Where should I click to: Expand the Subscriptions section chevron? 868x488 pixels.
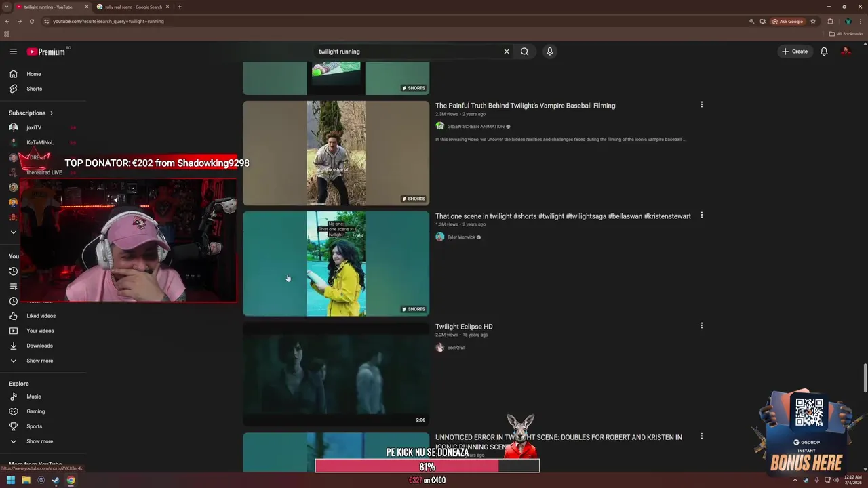click(51, 113)
